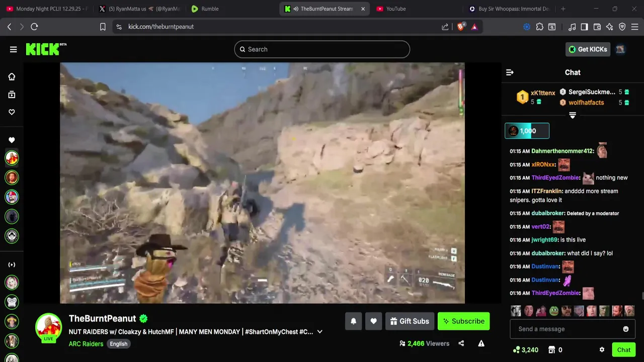Open the channel shop icon
This screenshot has height=362, width=644.
551,350
